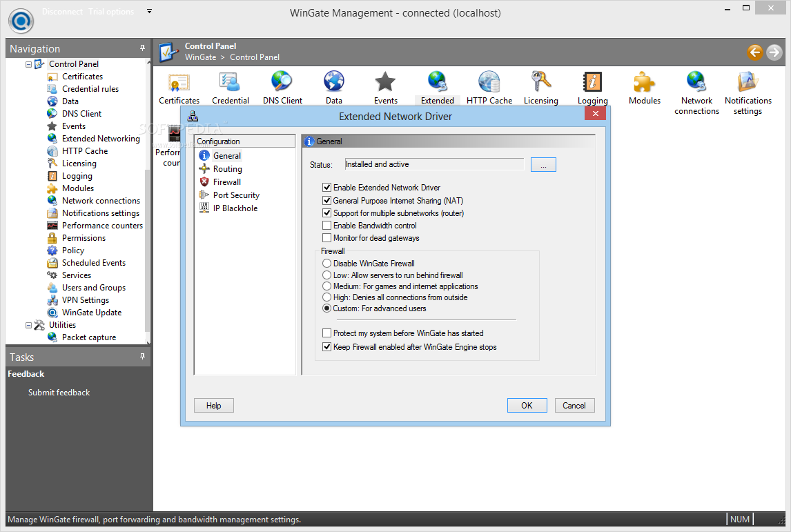
Task: Pin the Navigation pane
Action: click(x=142, y=48)
